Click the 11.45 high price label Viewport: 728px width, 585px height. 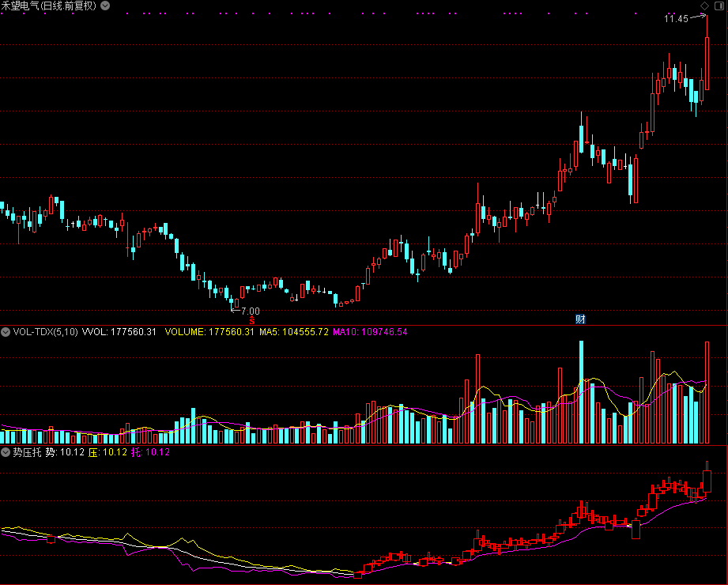(x=676, y=18)
